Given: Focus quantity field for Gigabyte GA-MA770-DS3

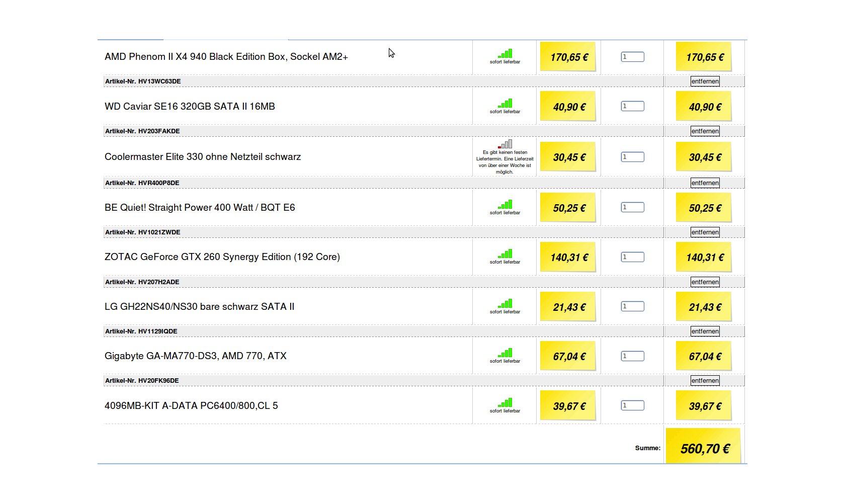Looking at the screenshot, I should 632,356.
